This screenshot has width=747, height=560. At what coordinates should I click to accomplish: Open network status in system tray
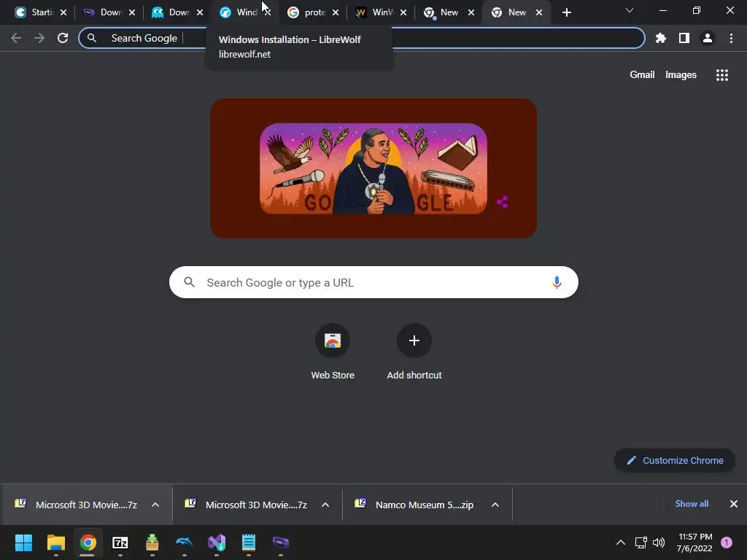click(640, 542)
